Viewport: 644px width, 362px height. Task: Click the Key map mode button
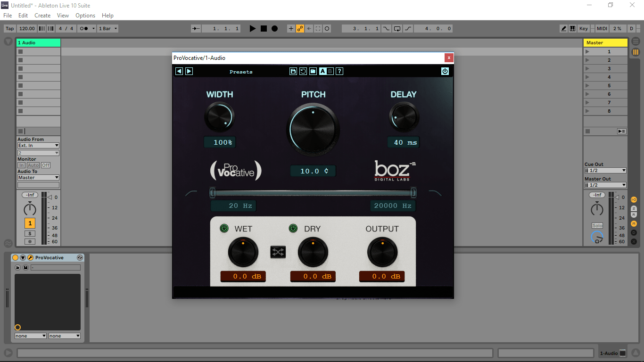coord(584,28)
